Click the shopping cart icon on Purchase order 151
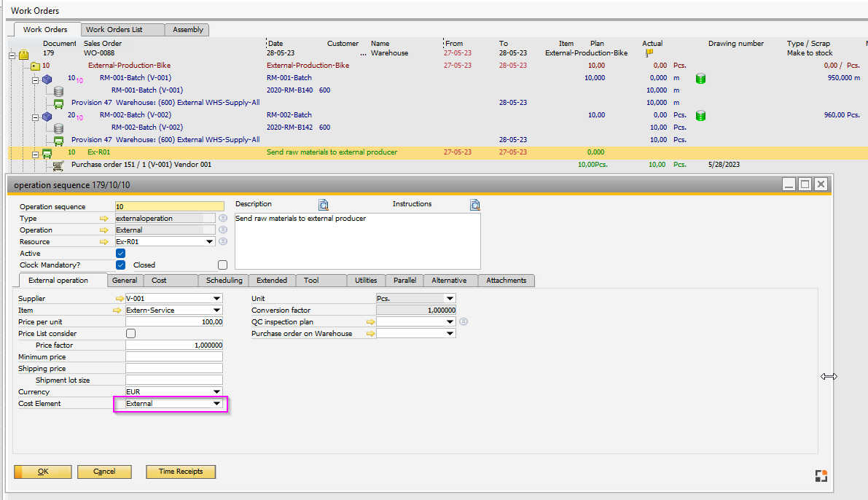 point(58,164)
